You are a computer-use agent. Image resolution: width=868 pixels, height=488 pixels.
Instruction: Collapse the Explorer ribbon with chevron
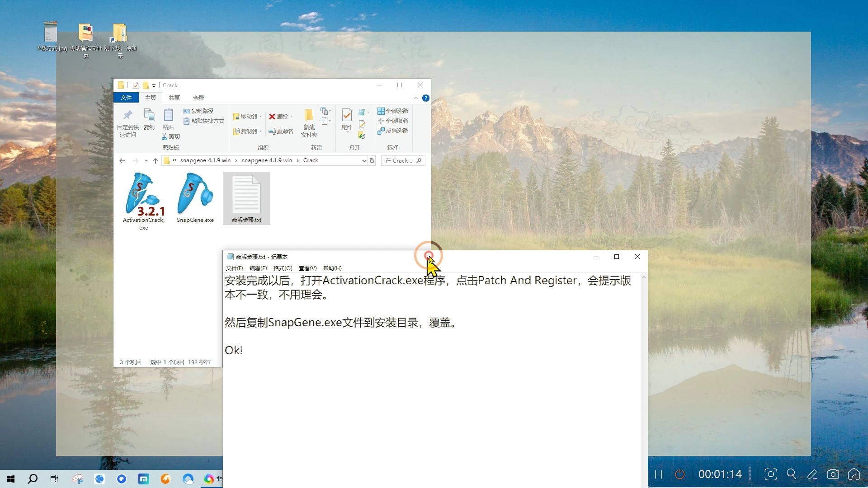tap(416, 98)
